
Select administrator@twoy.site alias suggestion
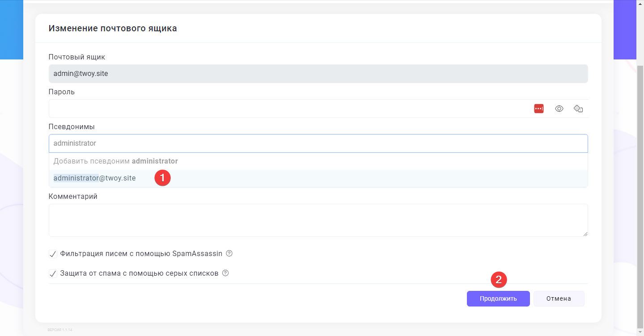318,178
